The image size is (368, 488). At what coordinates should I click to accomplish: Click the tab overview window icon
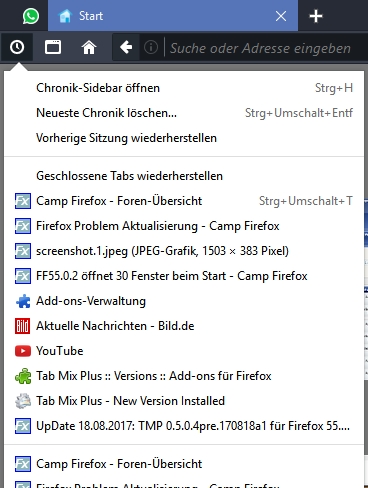tap(53, 47)
